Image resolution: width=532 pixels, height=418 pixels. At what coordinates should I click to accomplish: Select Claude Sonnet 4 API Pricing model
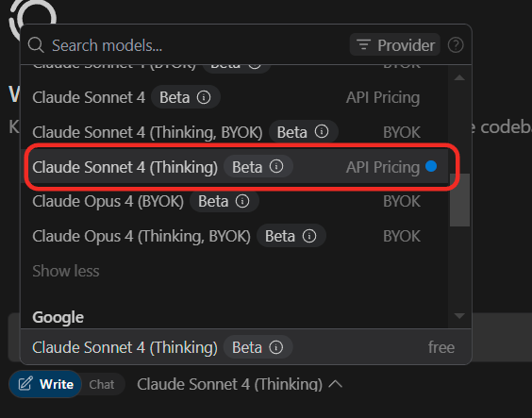(x=234, y=97)
